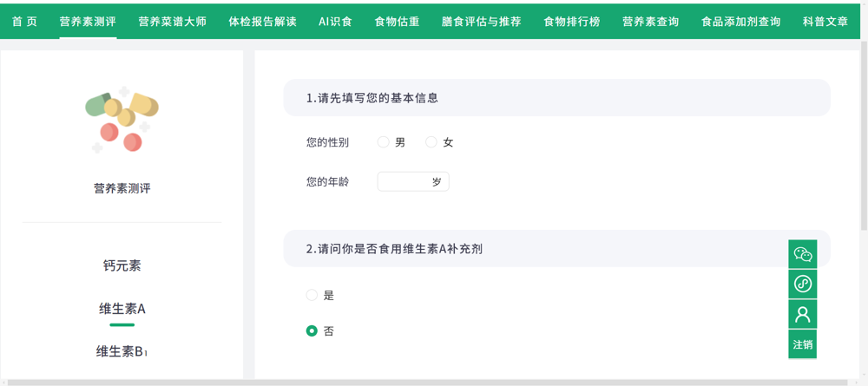Click the user profile icon
This screenshot has width=868, height=386.
tap(802, 314)
